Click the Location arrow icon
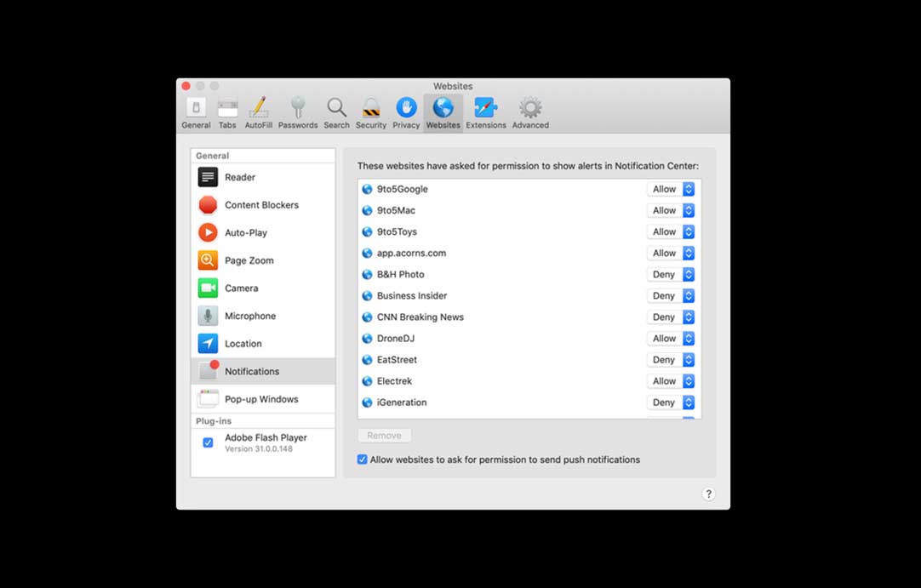The width and height of the screenshot is (921, 588). click(x=208, y=344)
